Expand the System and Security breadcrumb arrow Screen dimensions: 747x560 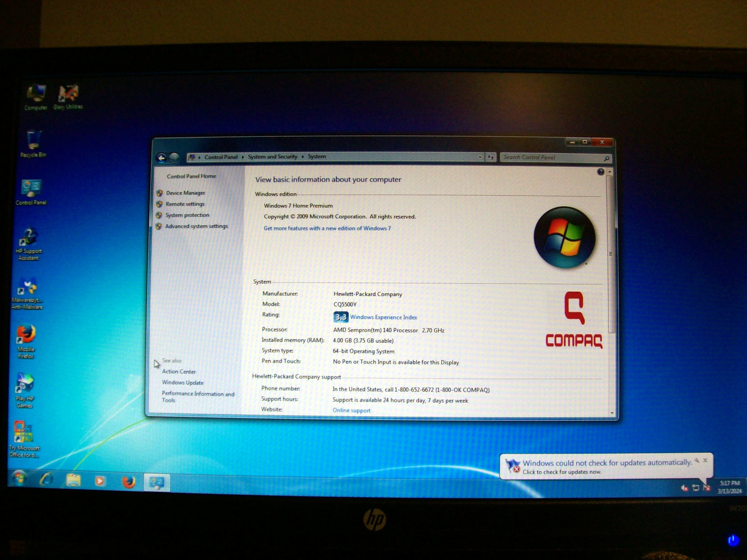(x=303, y=157)
